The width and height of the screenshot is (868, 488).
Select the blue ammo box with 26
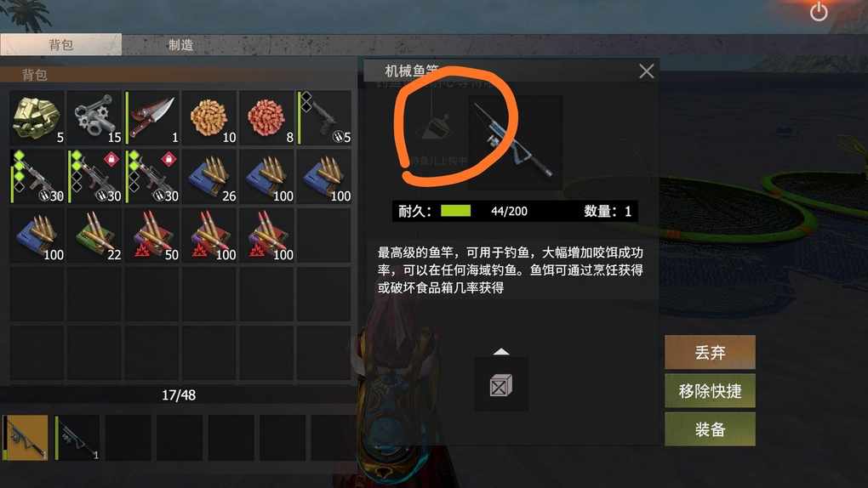[x=210, y=177]
